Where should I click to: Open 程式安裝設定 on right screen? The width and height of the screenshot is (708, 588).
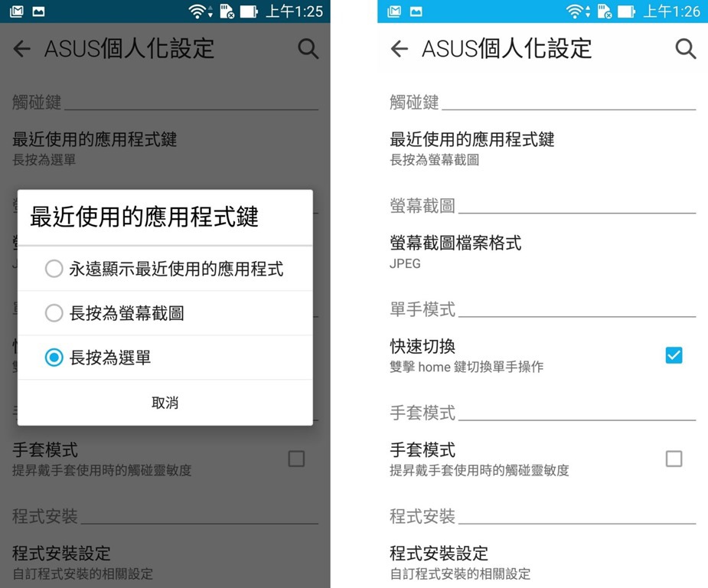[x=542, y=563]
